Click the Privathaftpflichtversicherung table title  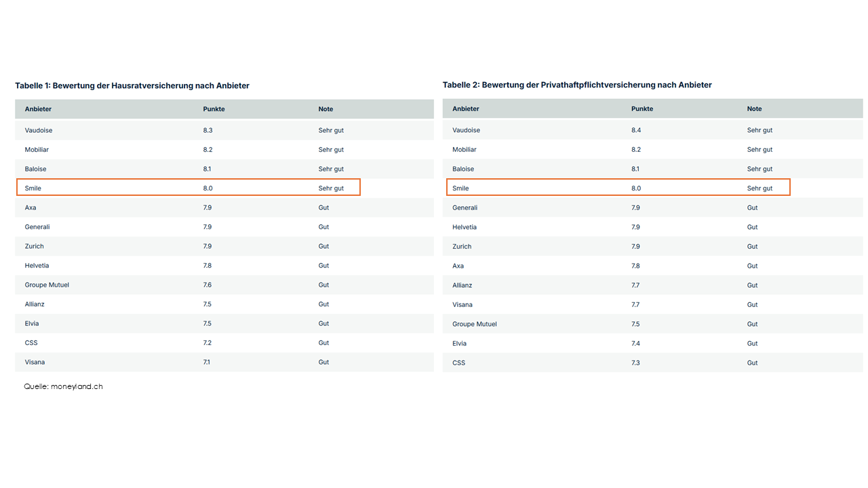pos(577,85)
